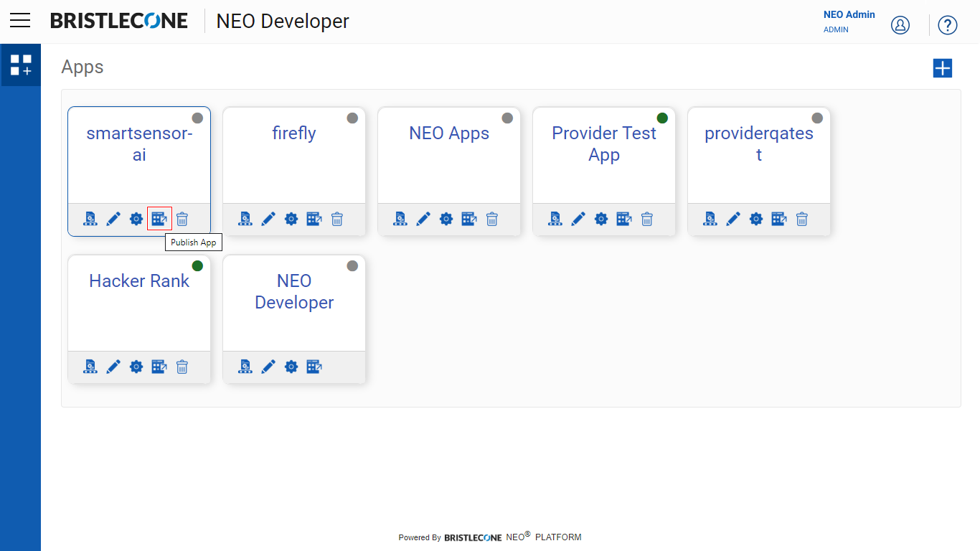980x551 pixels.
Task: Delete the providerqatest app
Action: pos(802,219)
